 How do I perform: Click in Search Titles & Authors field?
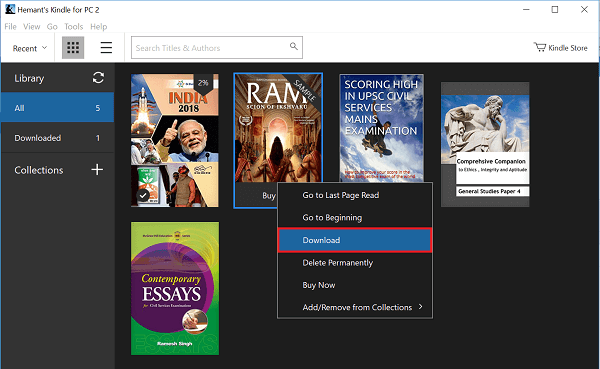tap(217, 48)
